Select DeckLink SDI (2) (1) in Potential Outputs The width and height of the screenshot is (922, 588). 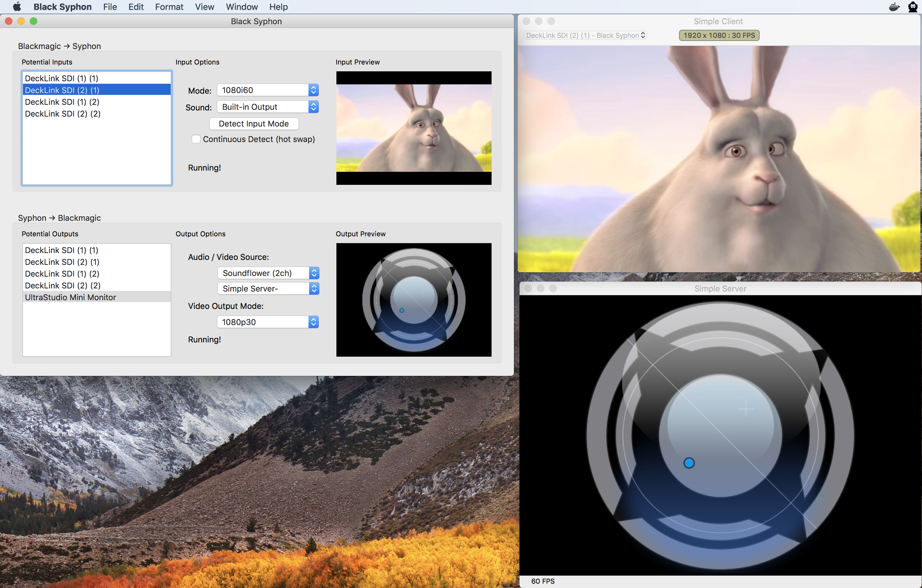(x=97, y=262)
